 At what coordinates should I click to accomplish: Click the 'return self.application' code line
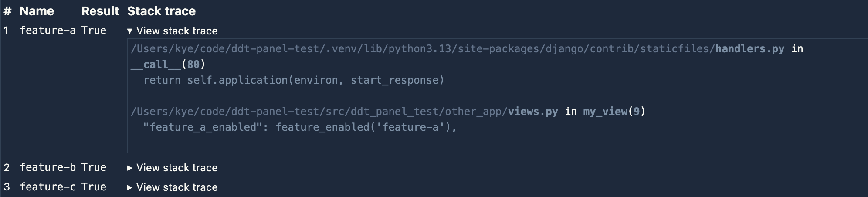pos(294,80)
